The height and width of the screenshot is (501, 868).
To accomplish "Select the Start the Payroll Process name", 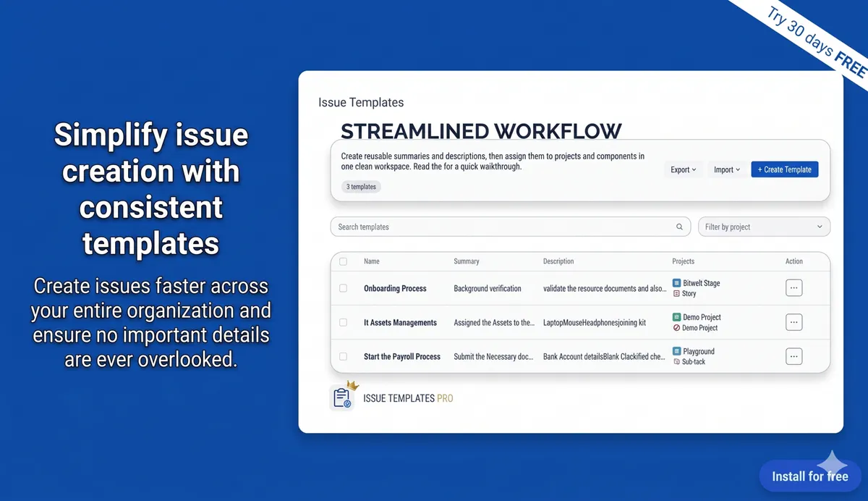I will click(402, 356).
